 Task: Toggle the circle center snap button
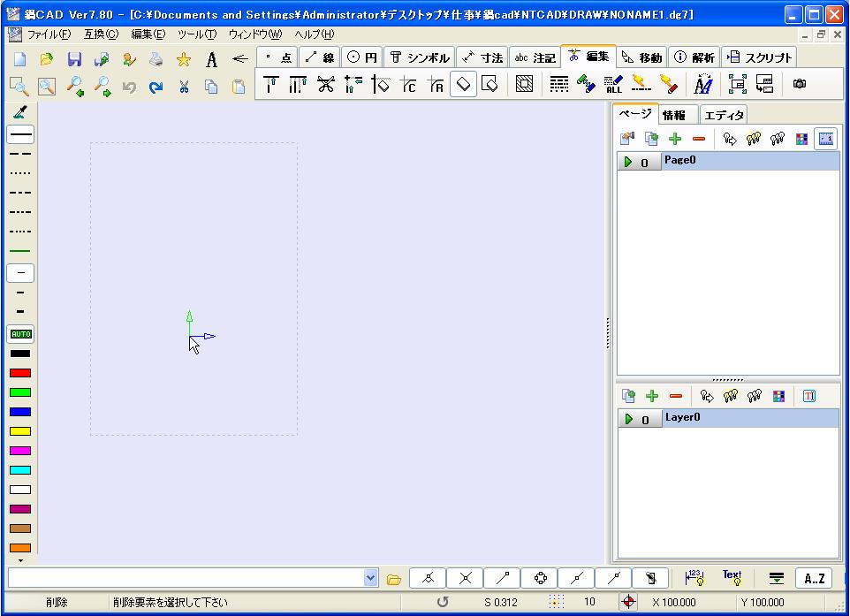coord(540,578)
